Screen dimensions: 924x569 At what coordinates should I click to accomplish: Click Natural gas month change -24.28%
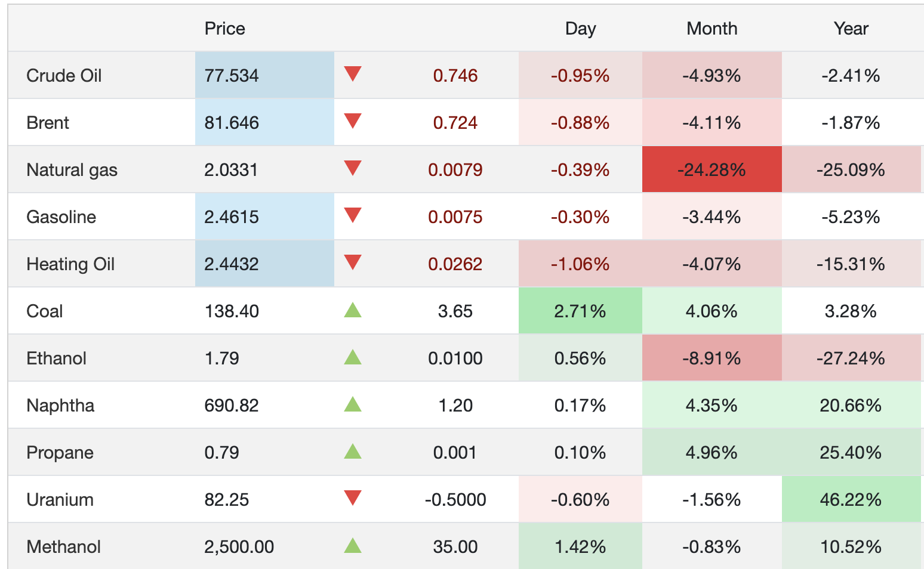tap(712, 170)
